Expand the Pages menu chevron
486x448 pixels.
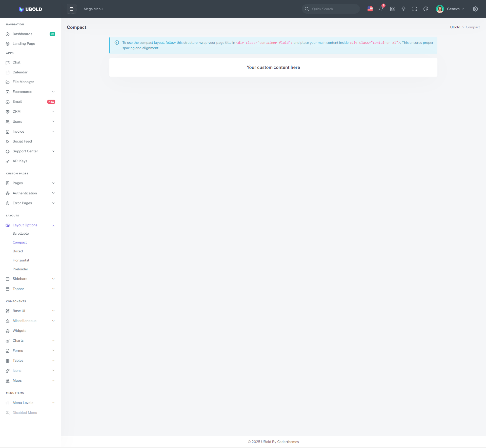coord(53,183)
